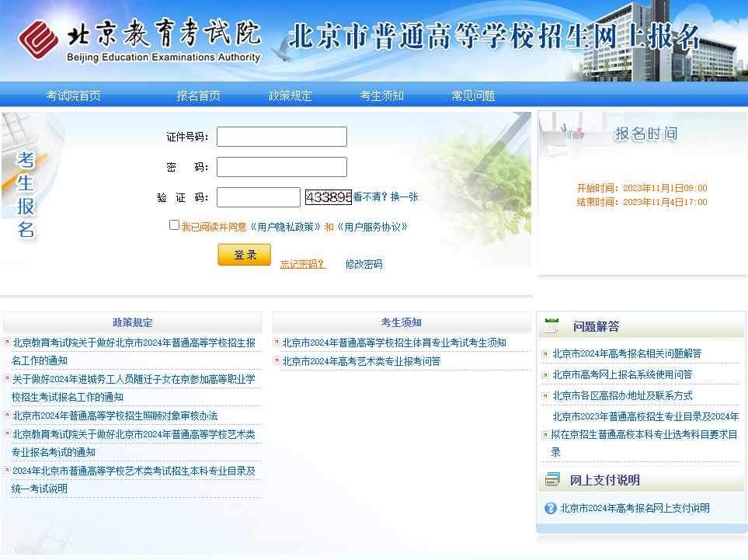Click the 证件号码 input field
This screenshot has height=560, width=748.
click(281, 137)
